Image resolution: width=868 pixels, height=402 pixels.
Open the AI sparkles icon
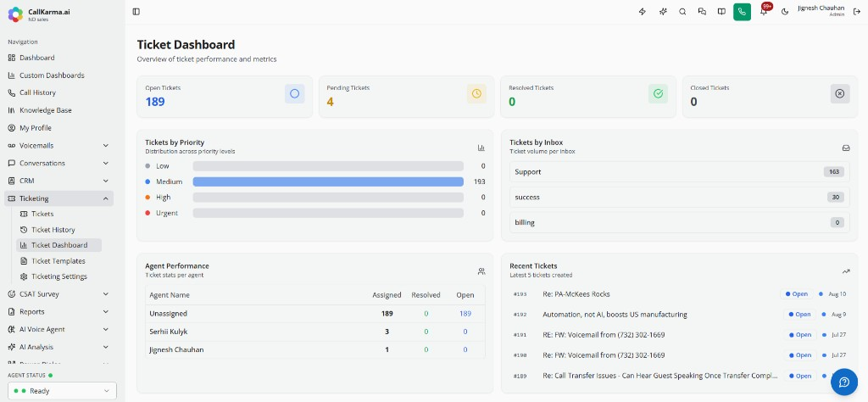663,12
